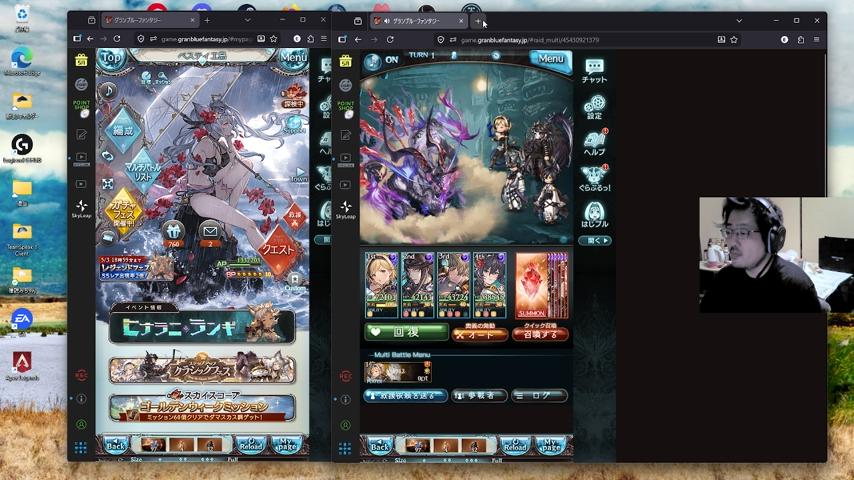Open the Menu button in battle window
Viewport: 854px width, 480px height.
click(551, 59)
